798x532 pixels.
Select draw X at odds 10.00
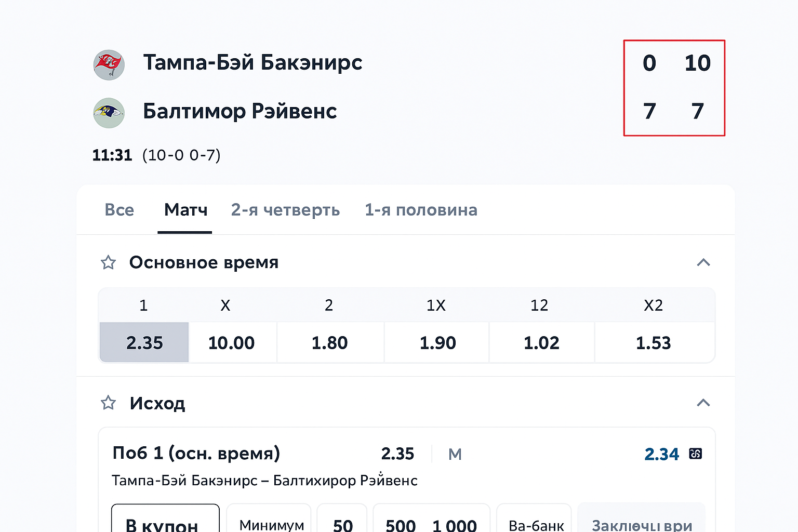tap(232, 342)
